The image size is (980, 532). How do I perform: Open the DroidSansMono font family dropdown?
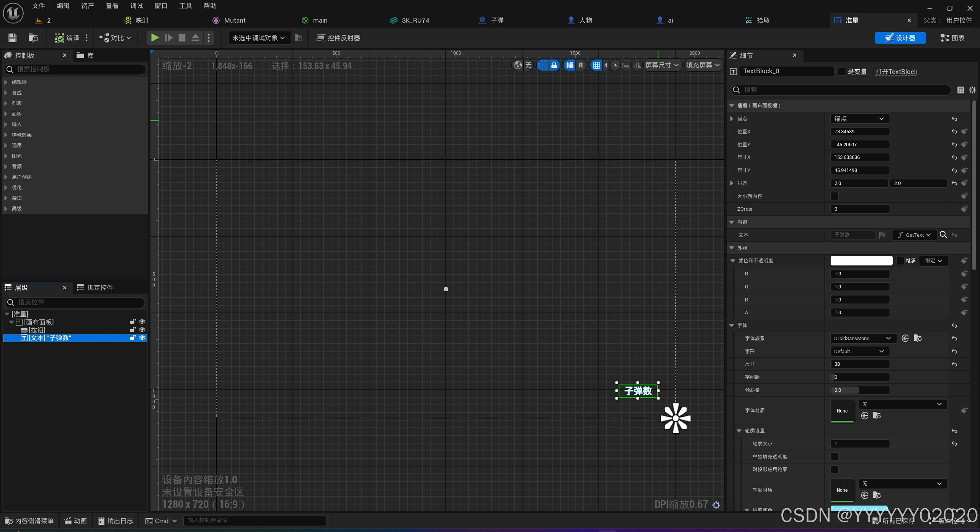862,338
